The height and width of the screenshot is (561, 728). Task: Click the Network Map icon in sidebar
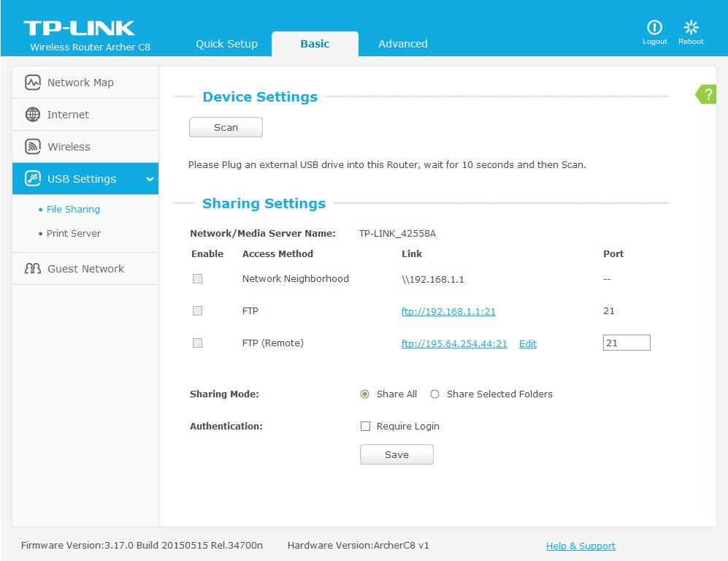pyautogui.click(x=33, y=83)
